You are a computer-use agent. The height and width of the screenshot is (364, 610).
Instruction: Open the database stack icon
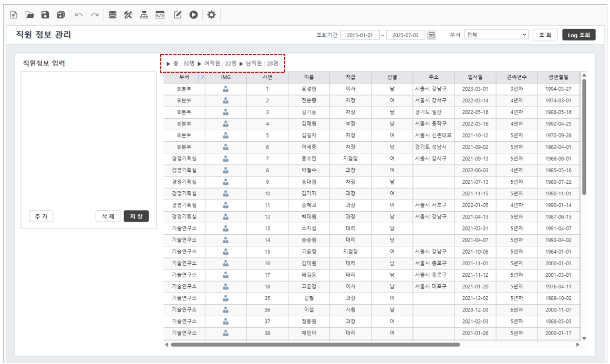pyautogui.click(x=112, y=15)
